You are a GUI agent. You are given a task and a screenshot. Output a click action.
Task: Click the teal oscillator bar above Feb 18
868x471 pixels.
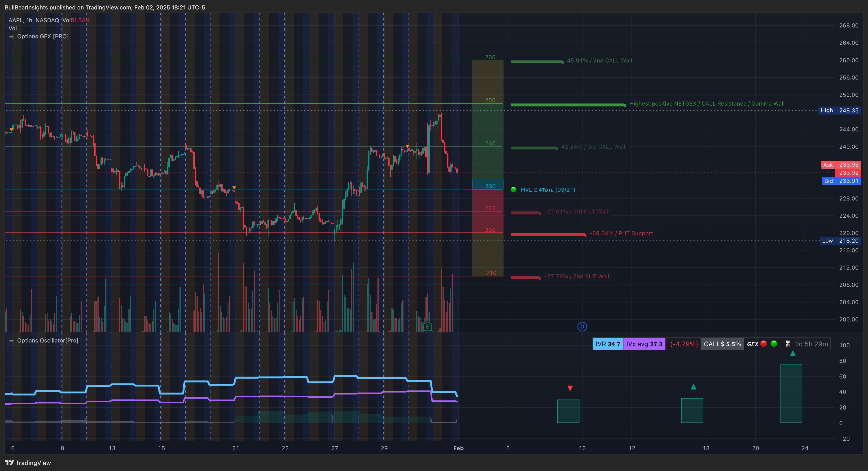point(692,411)
